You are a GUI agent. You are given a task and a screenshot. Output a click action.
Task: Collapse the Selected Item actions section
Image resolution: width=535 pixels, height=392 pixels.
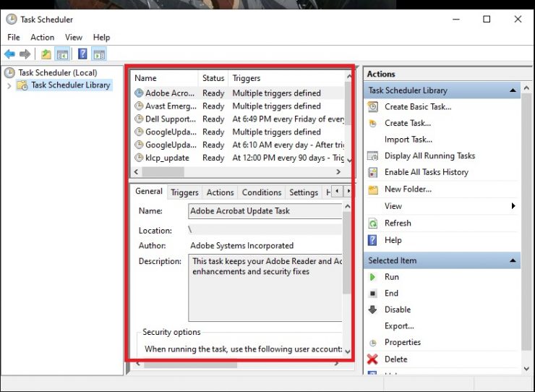pos(513,260)
